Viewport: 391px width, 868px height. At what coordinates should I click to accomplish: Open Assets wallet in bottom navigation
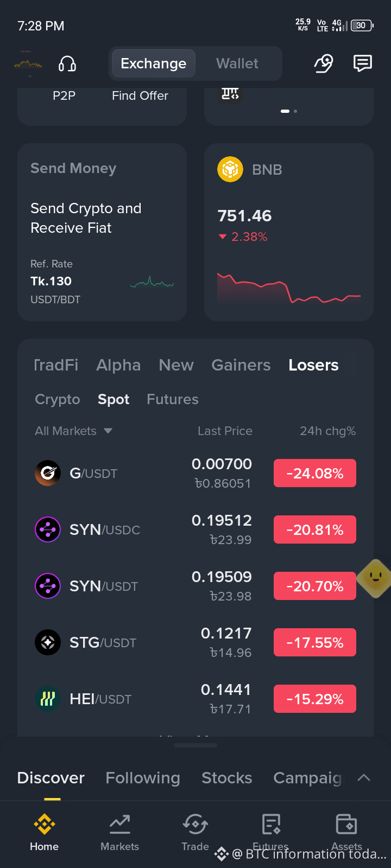[x=346, y=832]
